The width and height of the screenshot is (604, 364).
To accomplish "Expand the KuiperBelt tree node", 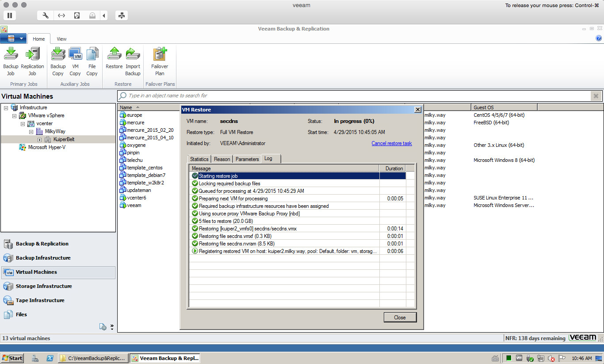I will [x=40, y=139].
